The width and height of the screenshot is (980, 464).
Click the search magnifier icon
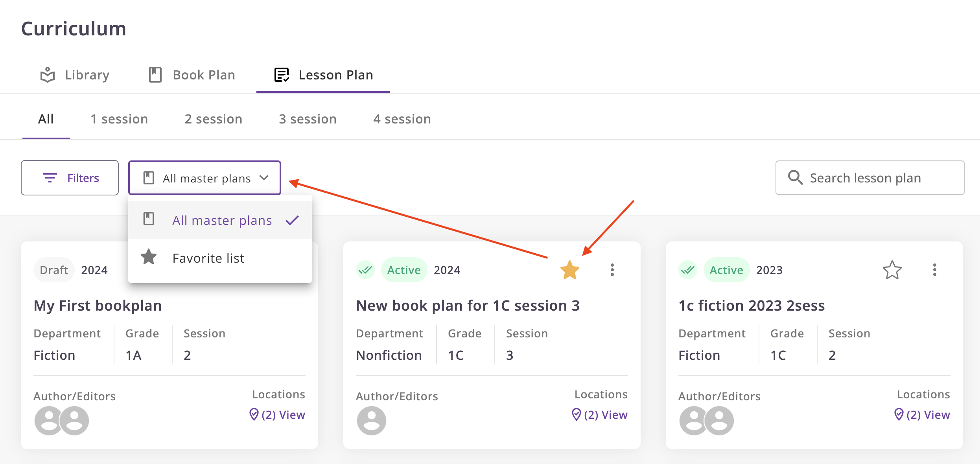tap(795, 178)
